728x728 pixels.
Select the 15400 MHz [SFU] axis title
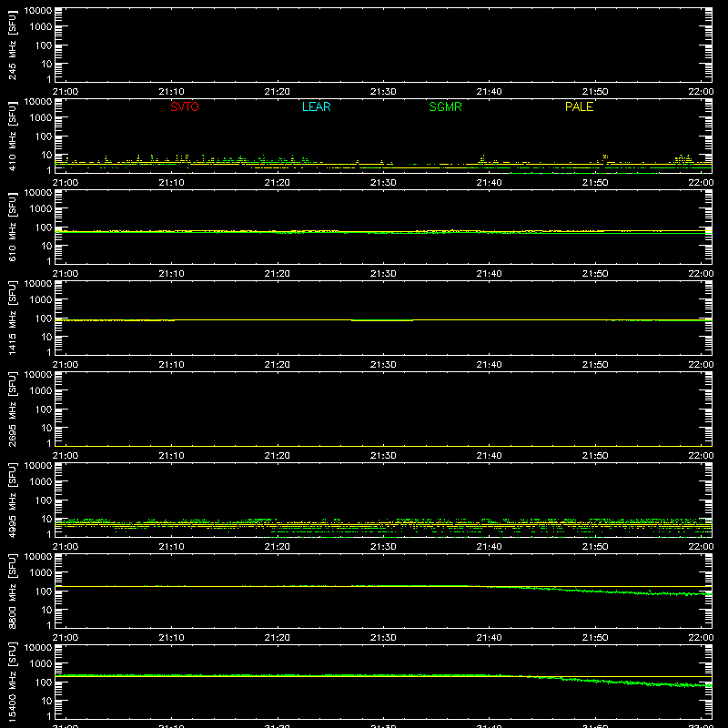pyautogui.click(x=13, y=682)
